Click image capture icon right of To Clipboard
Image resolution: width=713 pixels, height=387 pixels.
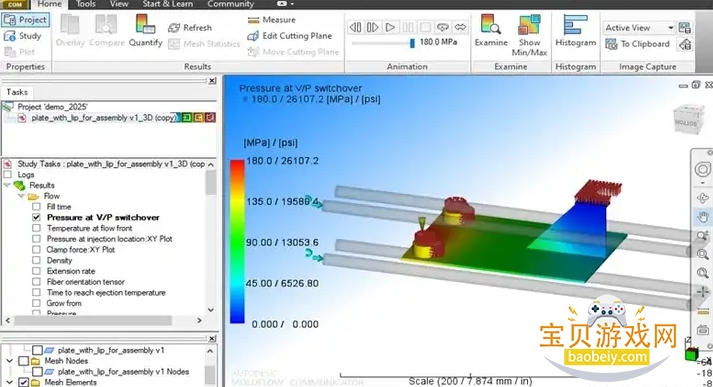tap(685, 44)
